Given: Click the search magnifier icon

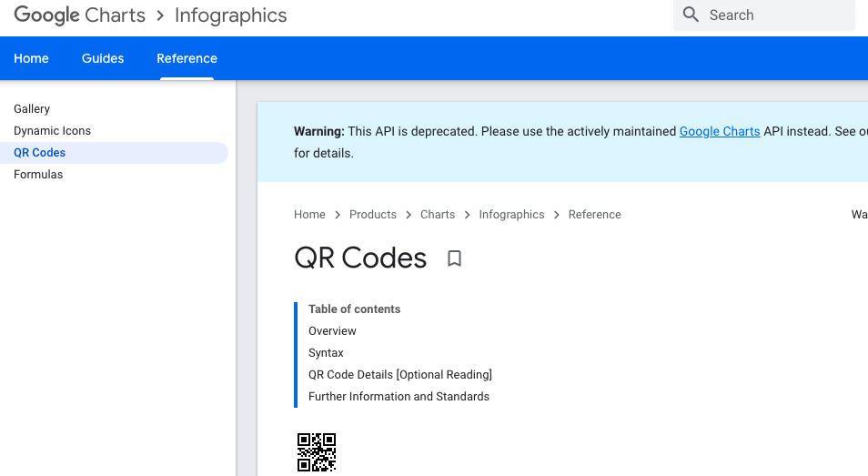Looking at the screenshot, I should pos(691,15).
